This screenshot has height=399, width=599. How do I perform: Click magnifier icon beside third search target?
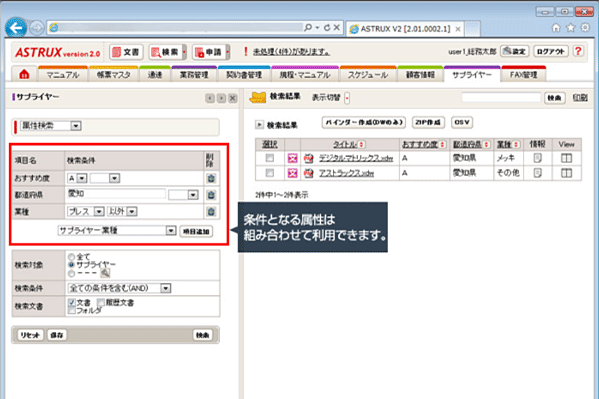pyautogui.click(x=105, y=273)
